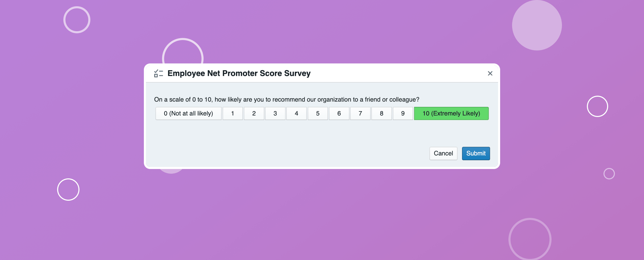
Task: Set the score to 5
Action: 318,113
